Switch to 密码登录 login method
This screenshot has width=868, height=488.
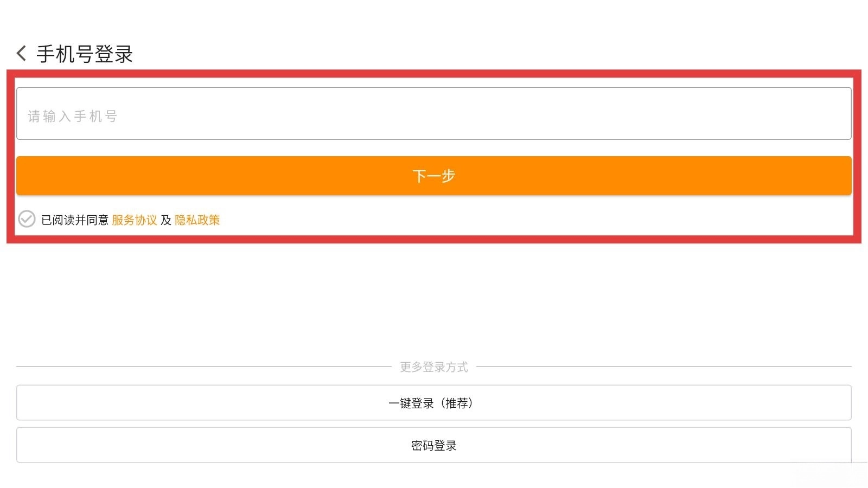[434, 445]
